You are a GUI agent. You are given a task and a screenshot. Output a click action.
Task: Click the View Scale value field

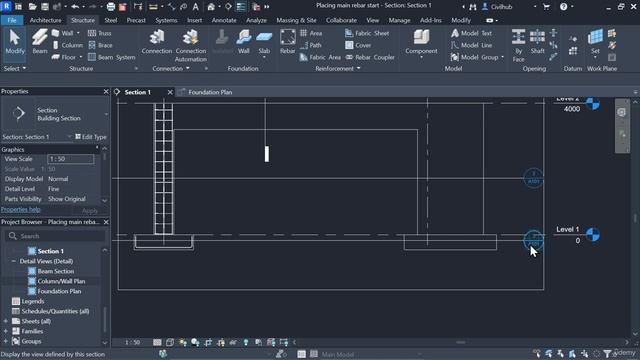click(x=71, y=159)
